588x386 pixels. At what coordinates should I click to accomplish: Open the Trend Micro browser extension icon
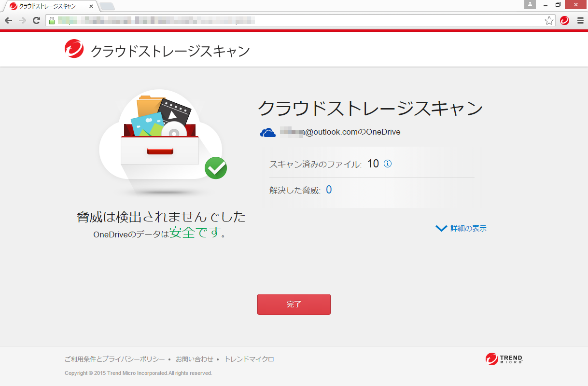tap(564, 21)
